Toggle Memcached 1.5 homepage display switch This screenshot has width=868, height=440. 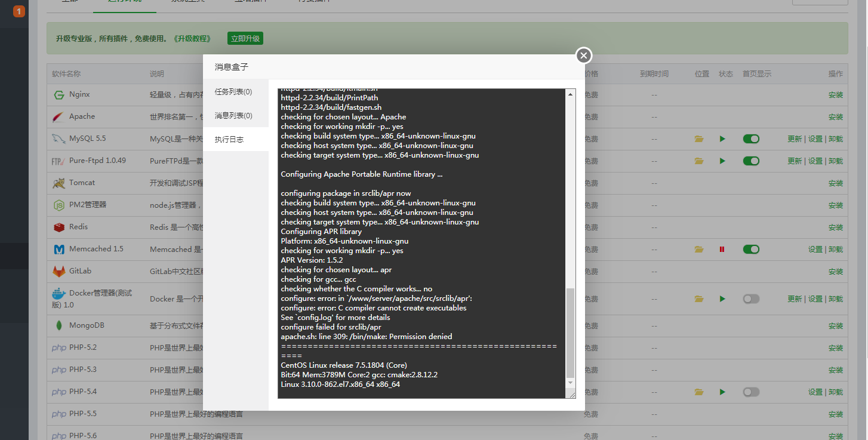(751, 250)
